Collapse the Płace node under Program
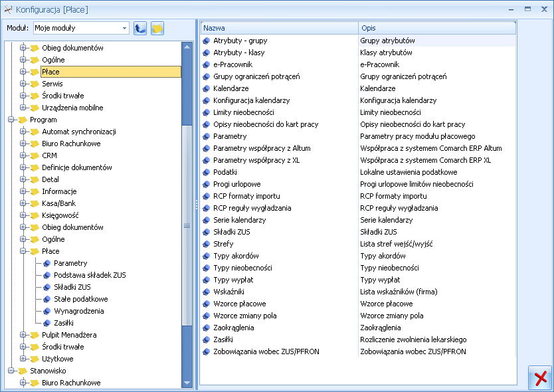The image size is (554, 392). (23, 251)
